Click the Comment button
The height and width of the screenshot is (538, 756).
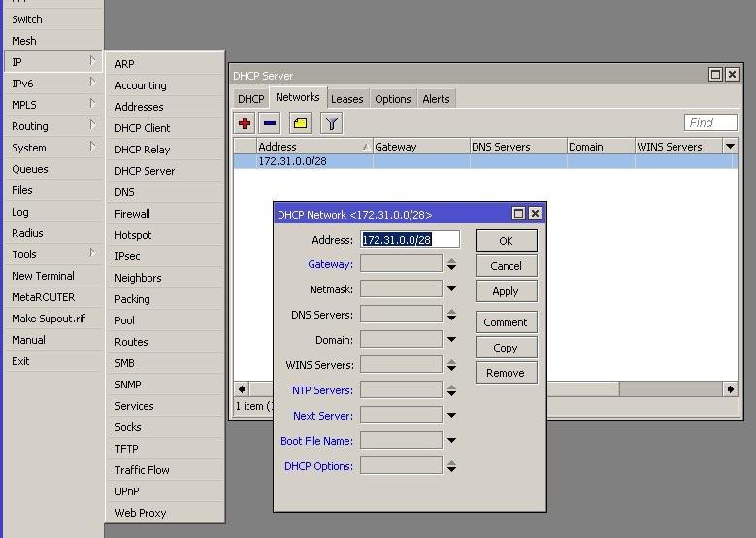pyautogui.click(x=506, y=322)
